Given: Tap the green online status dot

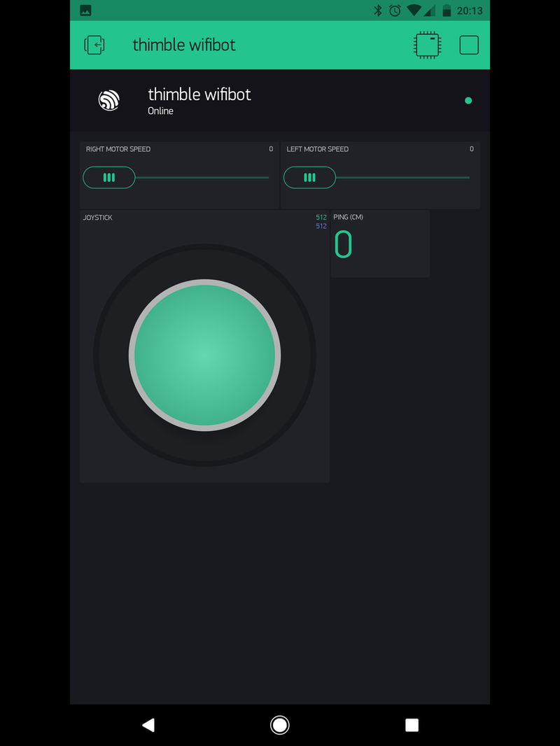Looking at the screenshot, I should point(468,100).
